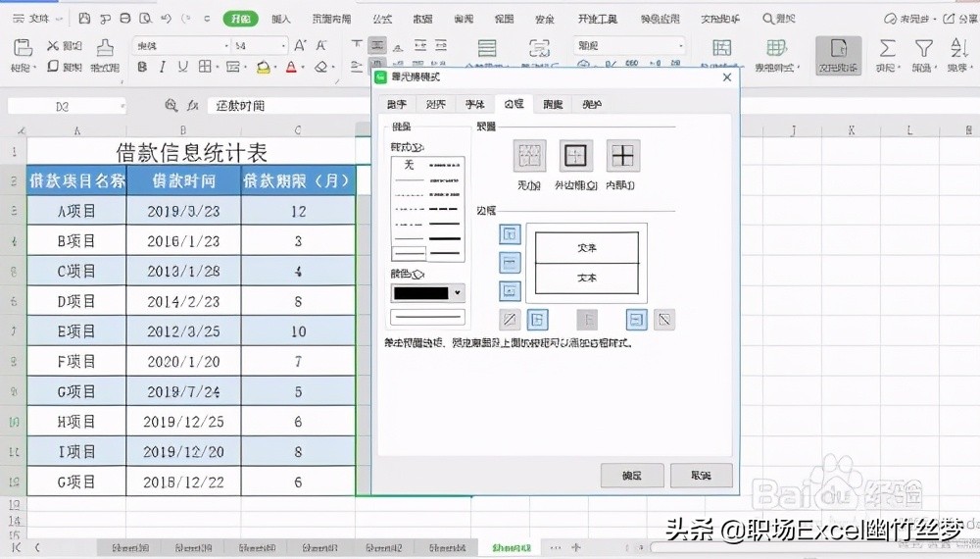Click the Cut scissors icon
This screenshot has height=559, width=980.
(53, 46)
